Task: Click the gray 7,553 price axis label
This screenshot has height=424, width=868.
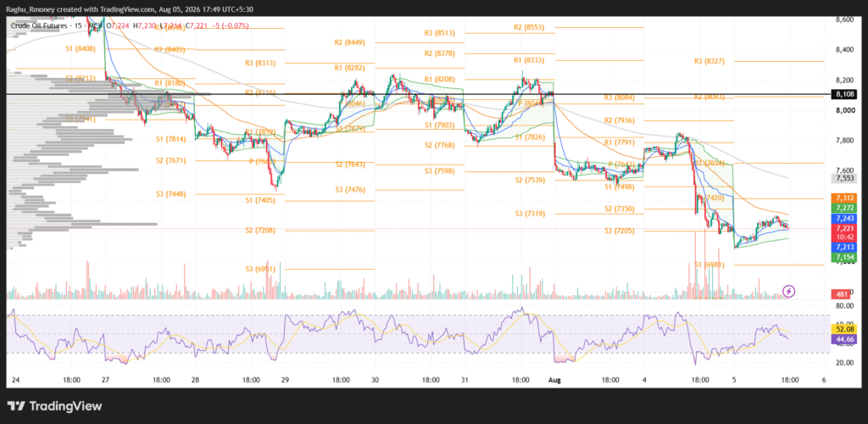Action: (845, 179)
